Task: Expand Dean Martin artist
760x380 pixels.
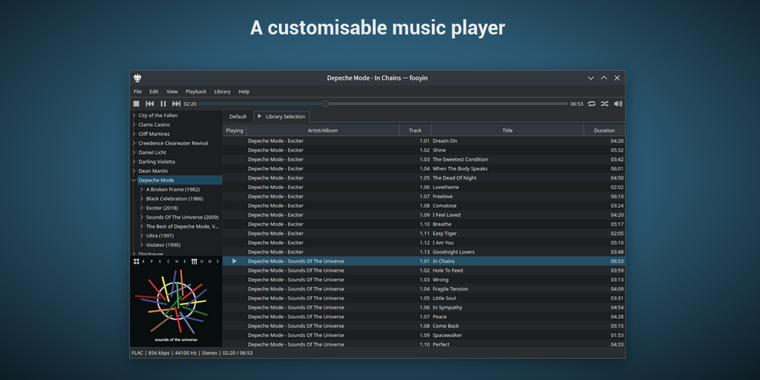Action: (x=134, y=171)
